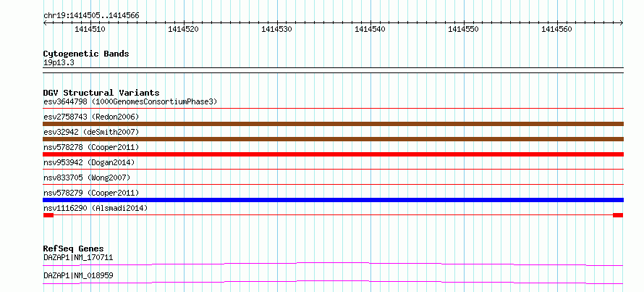Select the brown esv2758743 variant bar
Screen dimensions: 644x292
(x=333, y=124)
